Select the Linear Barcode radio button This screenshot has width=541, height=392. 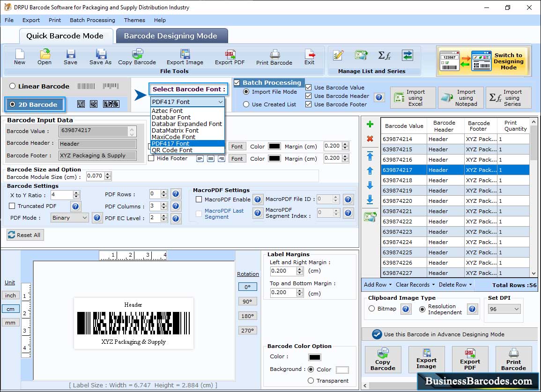point(13,86)
